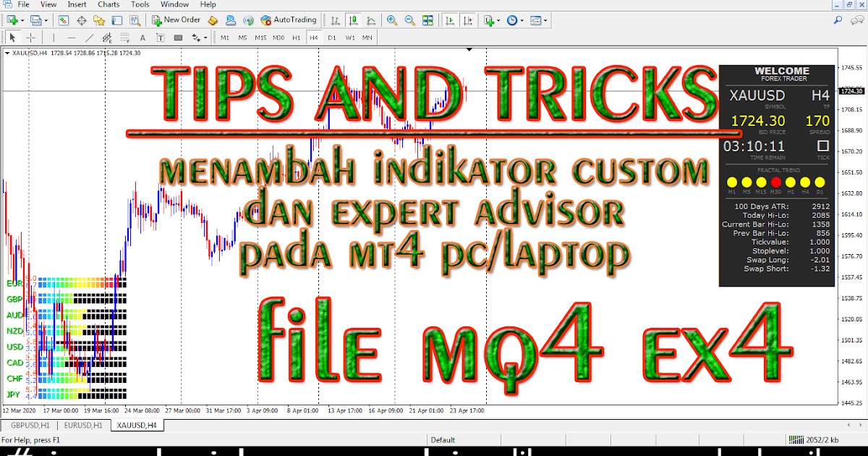Select the Text Label tool

[x=160, y=38]
